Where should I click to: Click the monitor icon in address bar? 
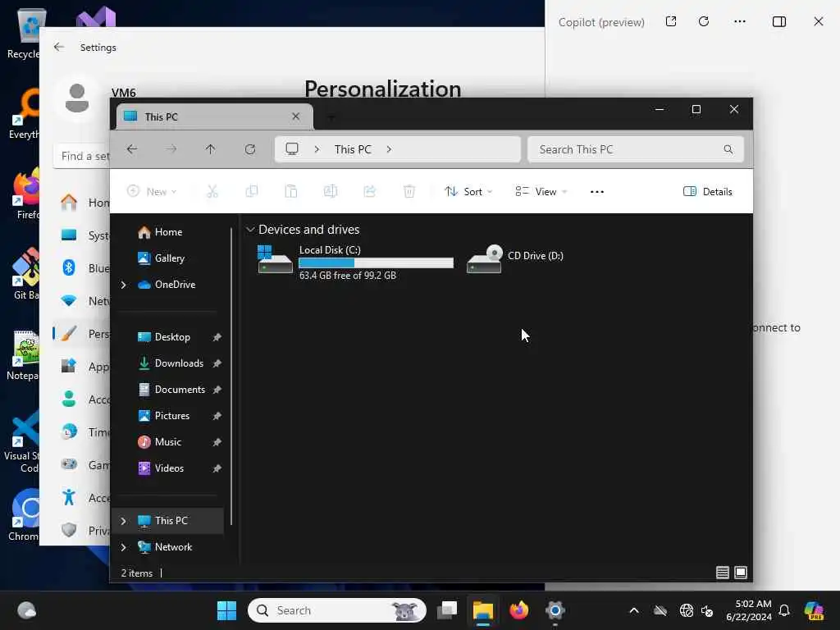pos(292,149)
